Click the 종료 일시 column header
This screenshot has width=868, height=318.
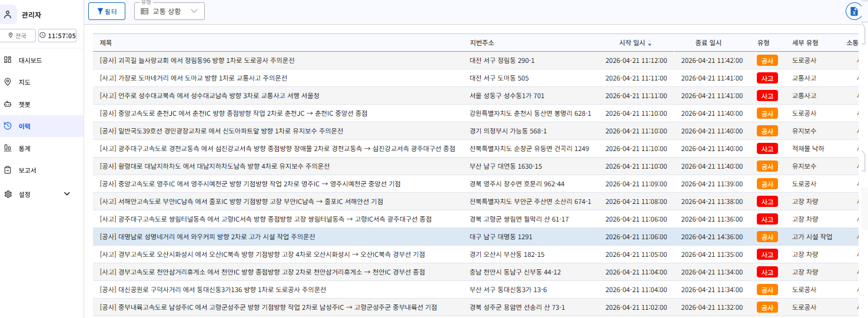coord(708,43)
